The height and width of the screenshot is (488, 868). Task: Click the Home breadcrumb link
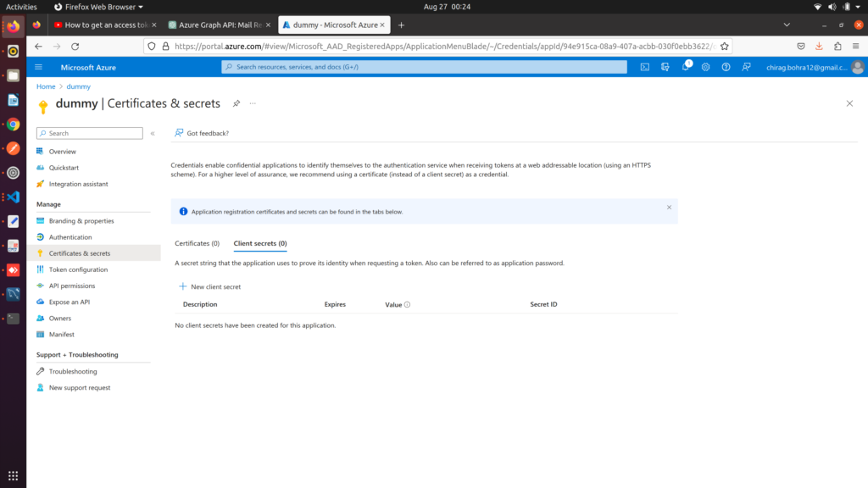pos(46,86)
